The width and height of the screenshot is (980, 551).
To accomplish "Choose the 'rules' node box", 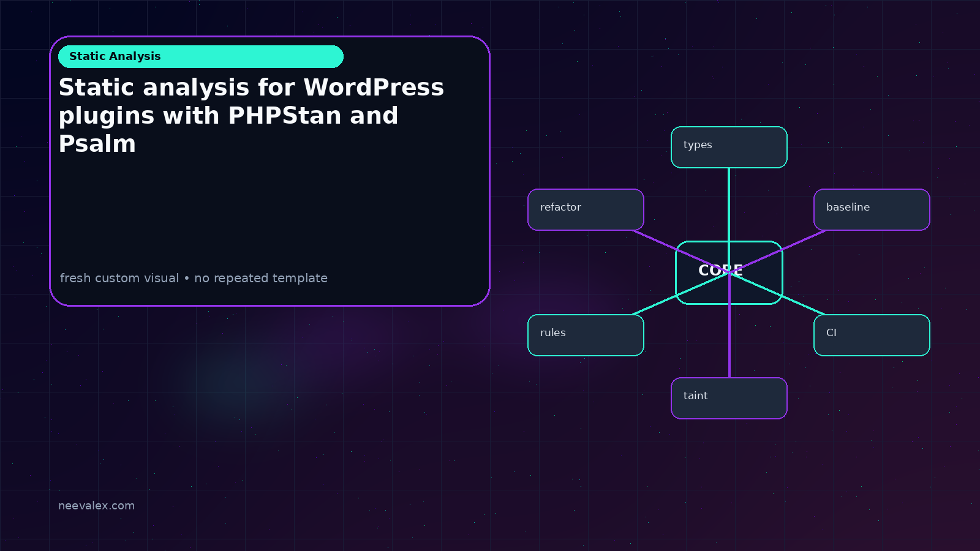I will tap(586, 335).
